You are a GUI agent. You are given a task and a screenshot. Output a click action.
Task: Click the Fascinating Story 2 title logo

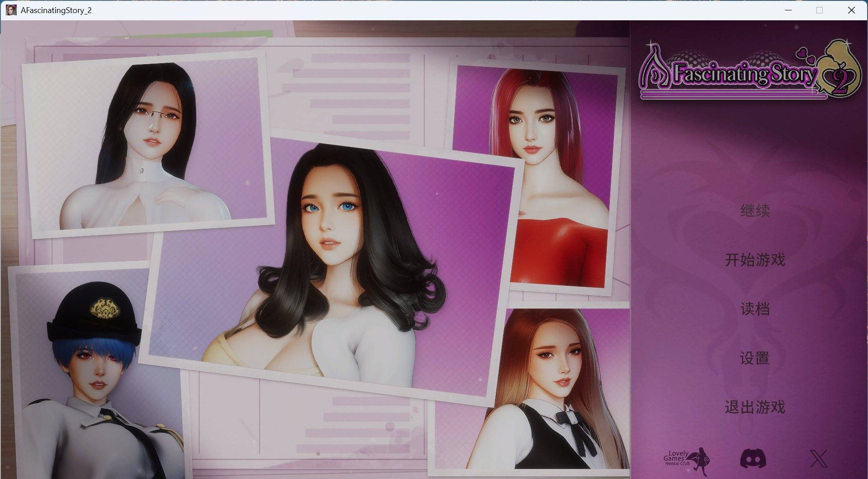click(x=750, y=70)
